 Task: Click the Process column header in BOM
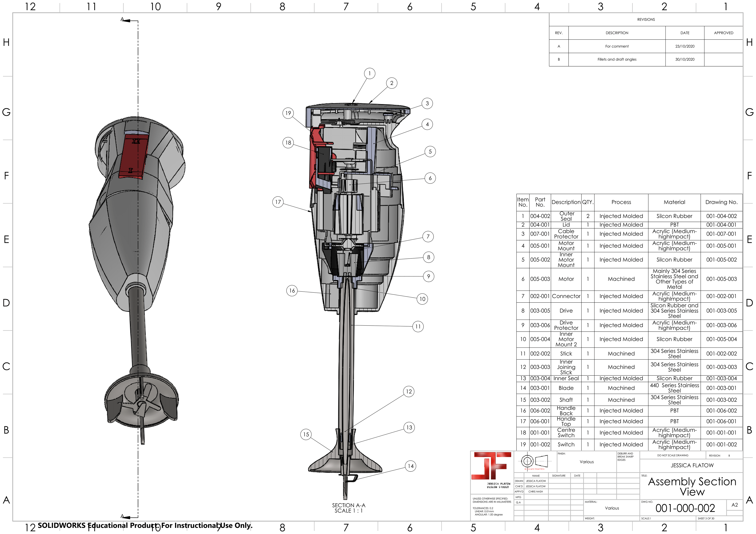pos(621,202)
